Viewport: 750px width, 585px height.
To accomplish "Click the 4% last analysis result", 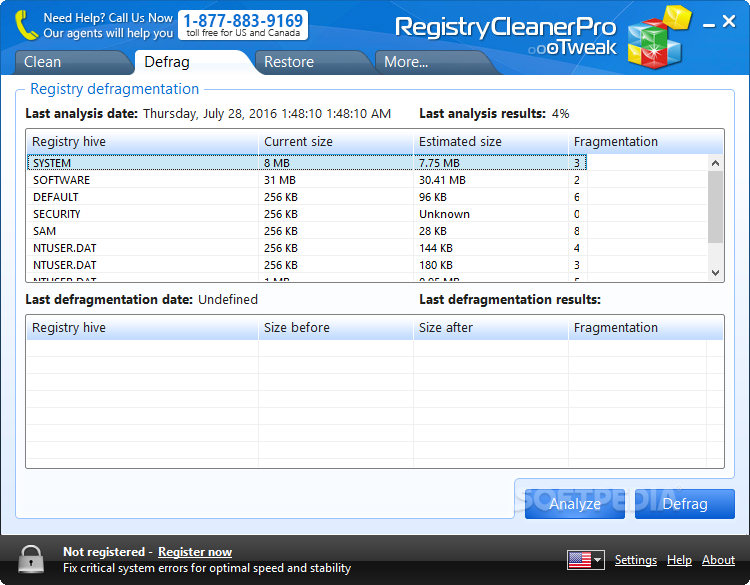I will [560, 114].
